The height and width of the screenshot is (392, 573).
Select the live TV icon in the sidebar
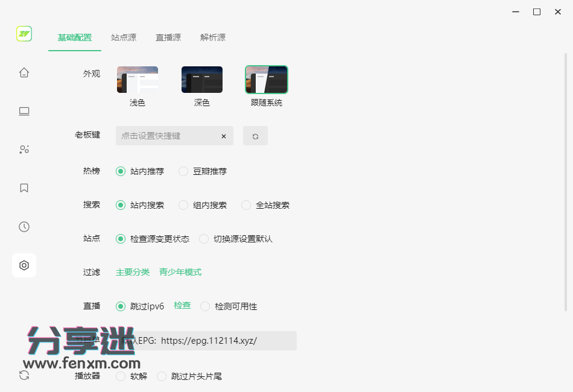point(24,111)
